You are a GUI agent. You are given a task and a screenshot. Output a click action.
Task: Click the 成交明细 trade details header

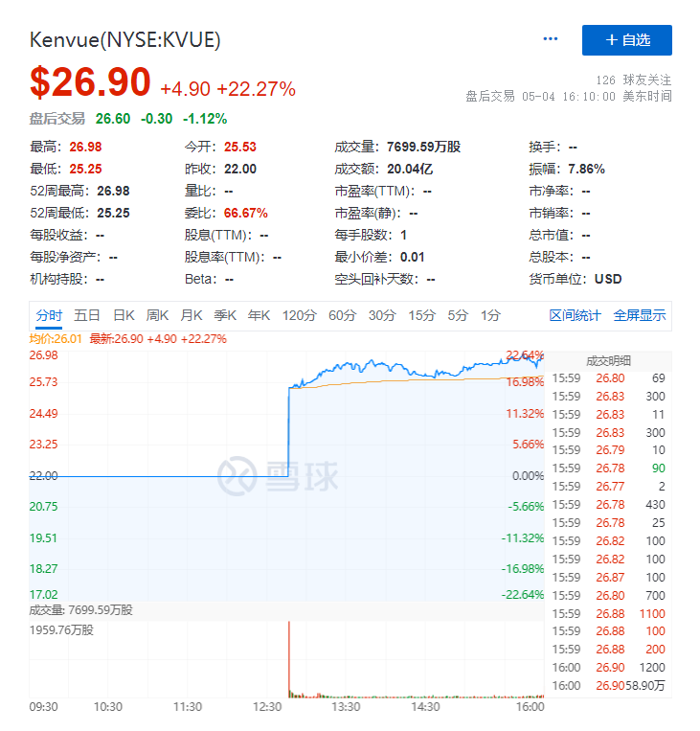point(608,360)
